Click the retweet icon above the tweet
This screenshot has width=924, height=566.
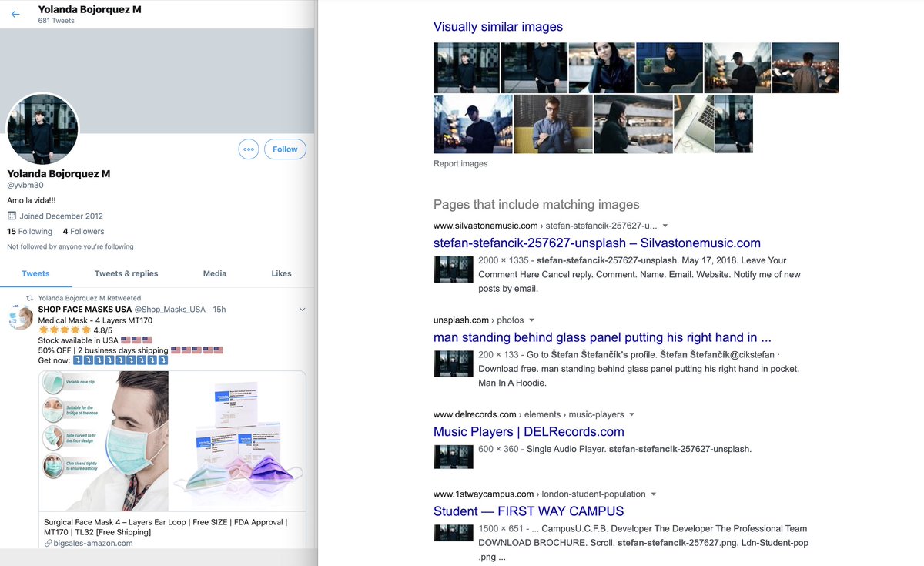[30, 298]
